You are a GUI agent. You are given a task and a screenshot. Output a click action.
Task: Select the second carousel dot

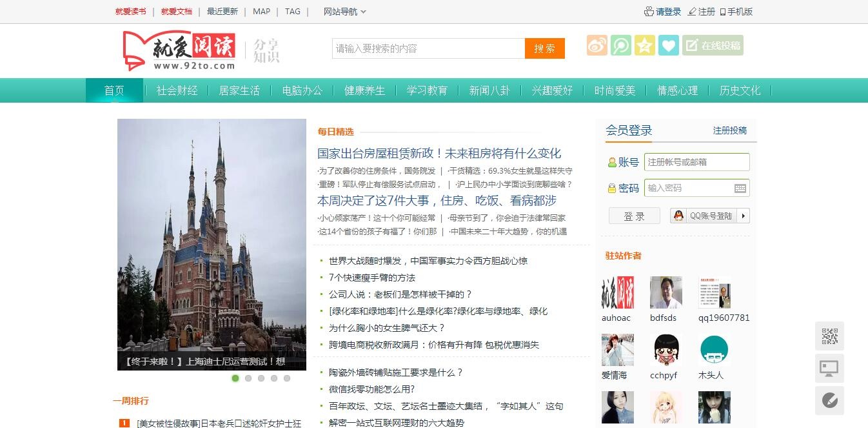tap(248, 378)
